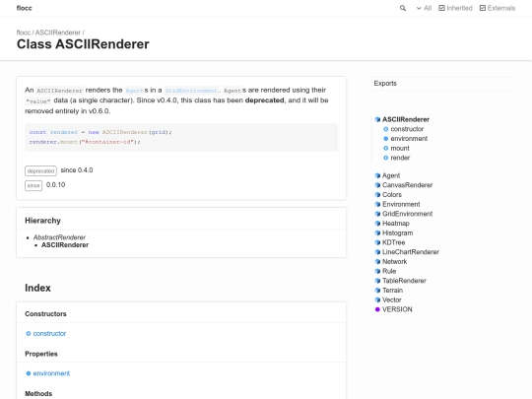Open the Agent type link in description
Image resolution: width=532 pixels, height=399 pixels.
pyautogui.click(x=134, y=91)
